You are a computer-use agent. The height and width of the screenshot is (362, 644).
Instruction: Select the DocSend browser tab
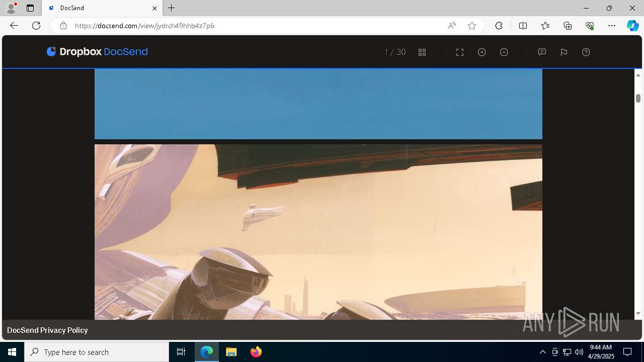(x=102, y=8)
